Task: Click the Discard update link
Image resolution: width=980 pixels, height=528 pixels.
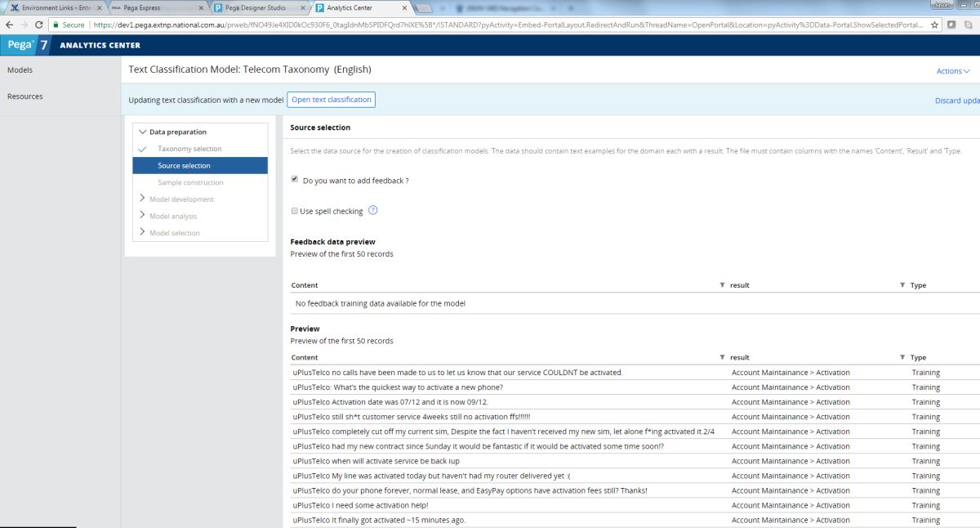Action: (957, 101)
